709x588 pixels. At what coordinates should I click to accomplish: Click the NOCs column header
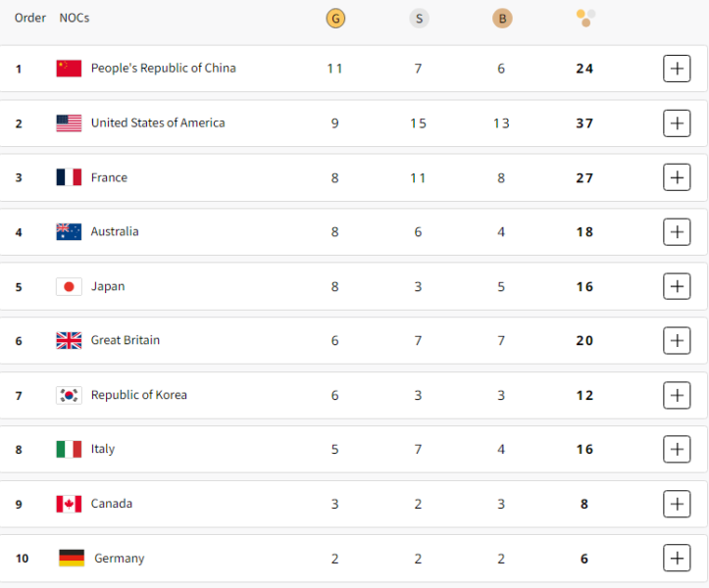[75, 18]
